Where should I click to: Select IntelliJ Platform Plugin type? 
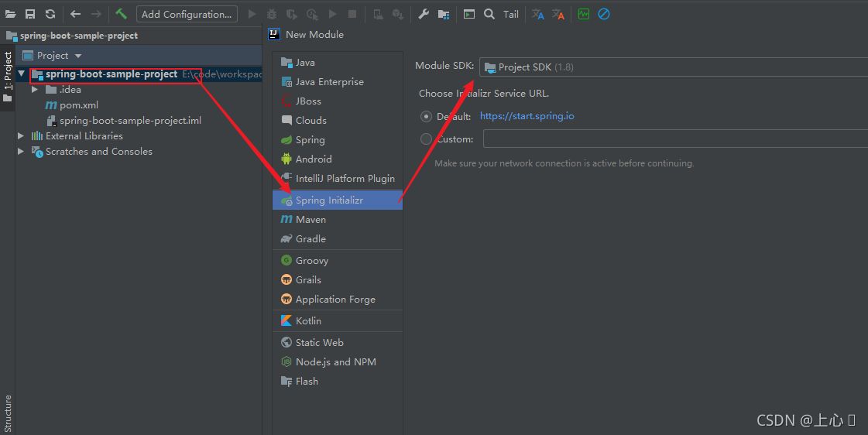(x=338, y=179)
